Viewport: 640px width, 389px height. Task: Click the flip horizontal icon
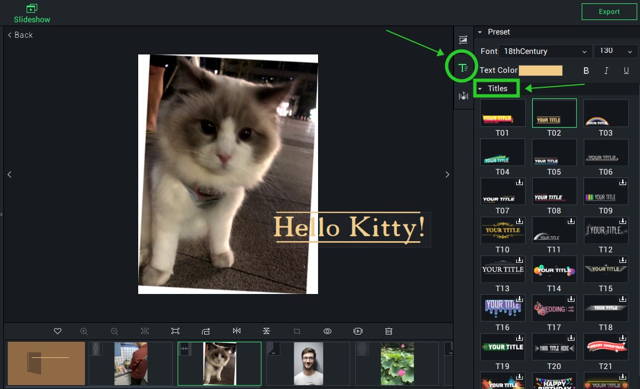coord(236,331)
